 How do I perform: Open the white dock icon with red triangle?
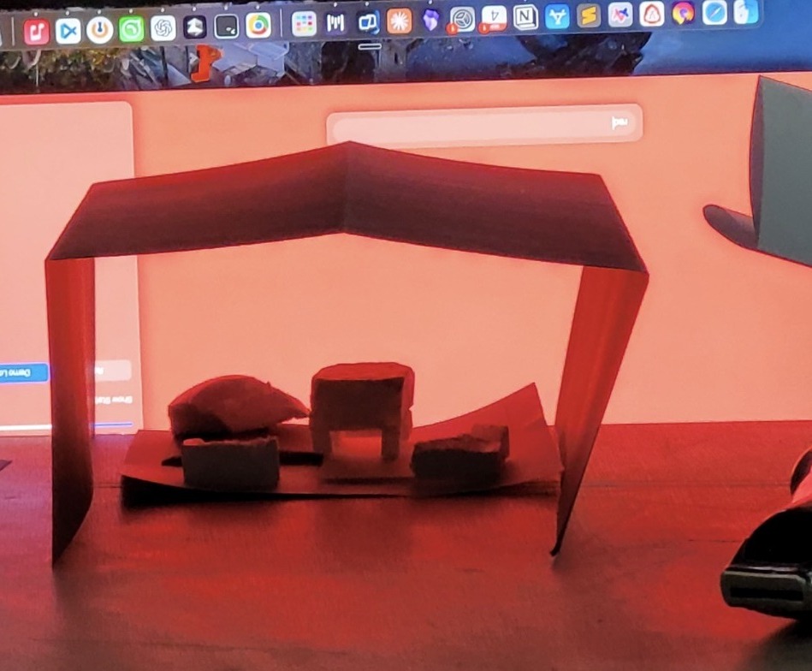coord(651,14)
